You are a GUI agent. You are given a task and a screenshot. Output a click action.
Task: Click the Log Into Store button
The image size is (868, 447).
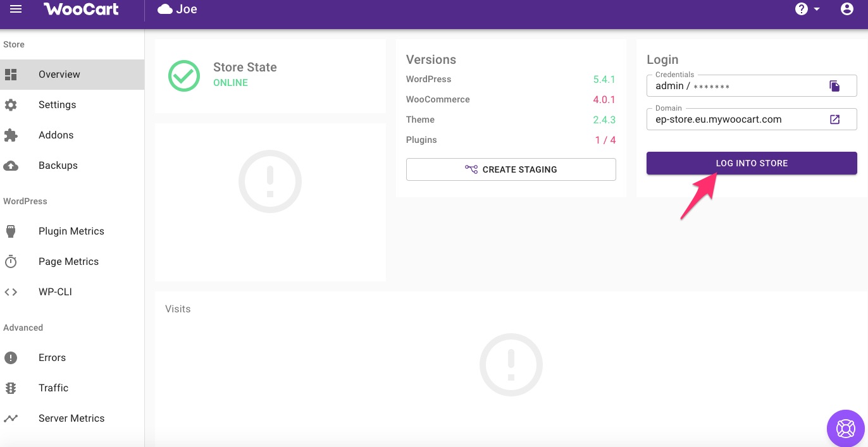[x=752, y=163]
